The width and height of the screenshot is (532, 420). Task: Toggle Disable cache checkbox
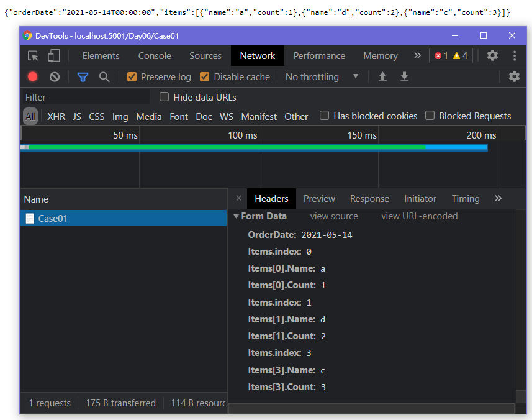tap(204, 77)
